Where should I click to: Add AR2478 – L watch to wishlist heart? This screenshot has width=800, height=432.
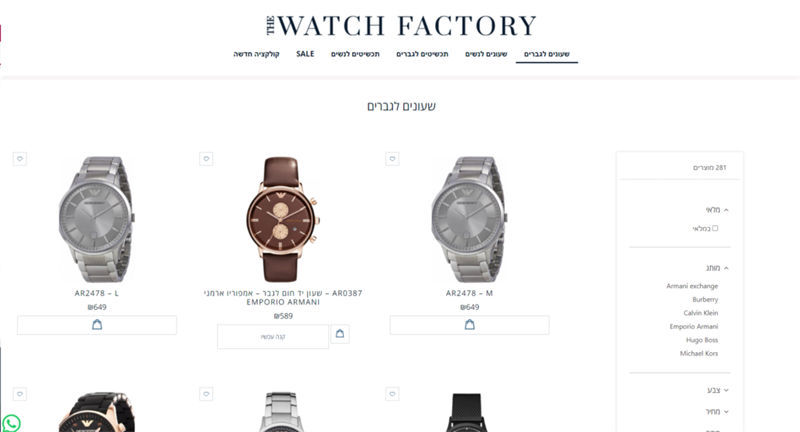(20, 159)
